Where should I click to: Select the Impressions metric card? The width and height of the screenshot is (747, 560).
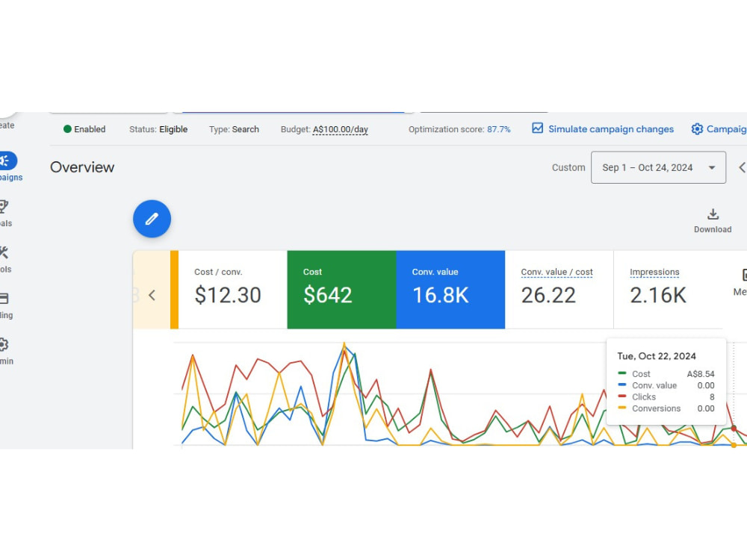pos(667,290)
